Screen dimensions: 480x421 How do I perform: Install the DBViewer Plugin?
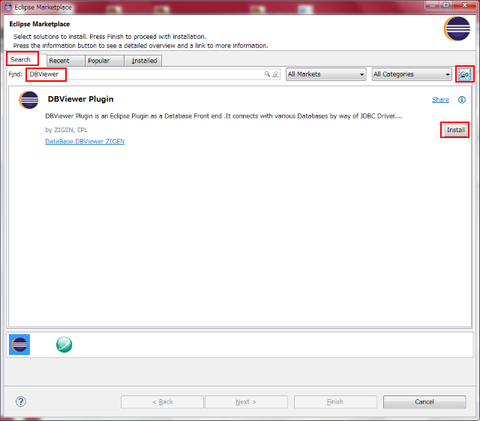click(455, 130)
